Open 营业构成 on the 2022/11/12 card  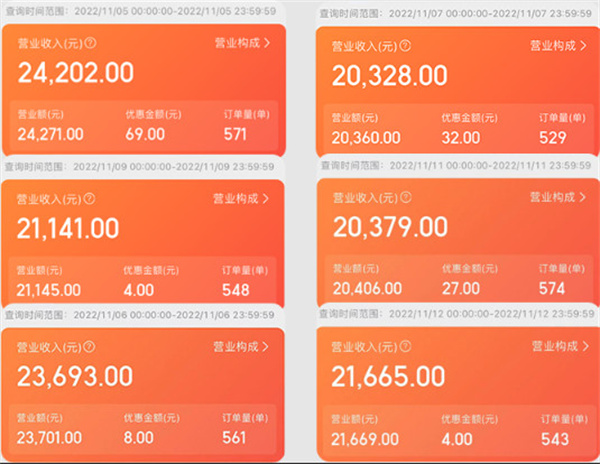(560, 346)
